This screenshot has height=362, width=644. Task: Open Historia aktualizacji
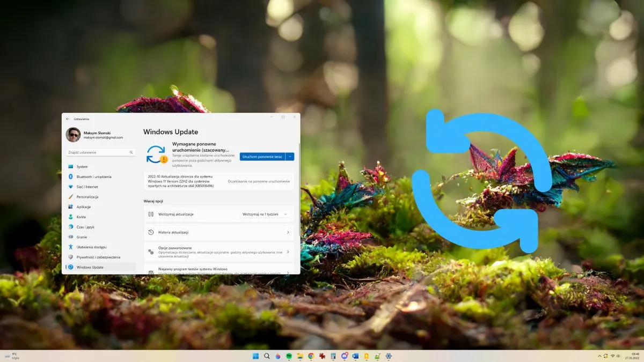click(173, 233)
